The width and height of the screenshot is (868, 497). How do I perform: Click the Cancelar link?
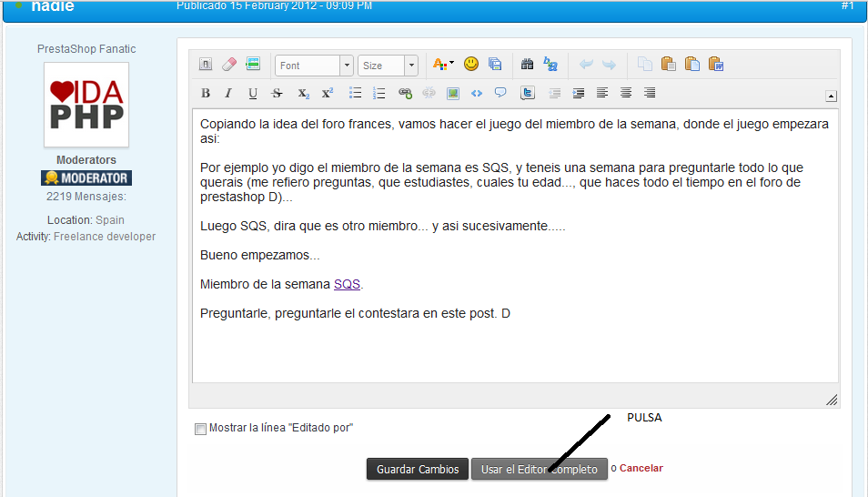[x=641, y=468]
